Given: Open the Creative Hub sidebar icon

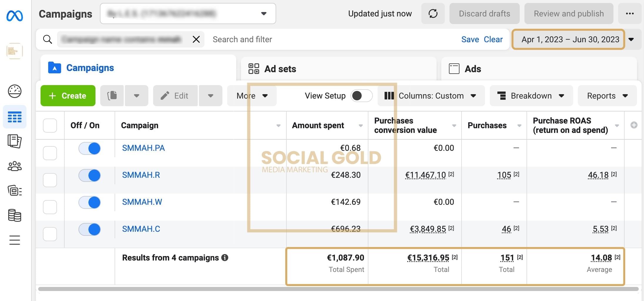Looking at the screenshot, I should point(15,191).
